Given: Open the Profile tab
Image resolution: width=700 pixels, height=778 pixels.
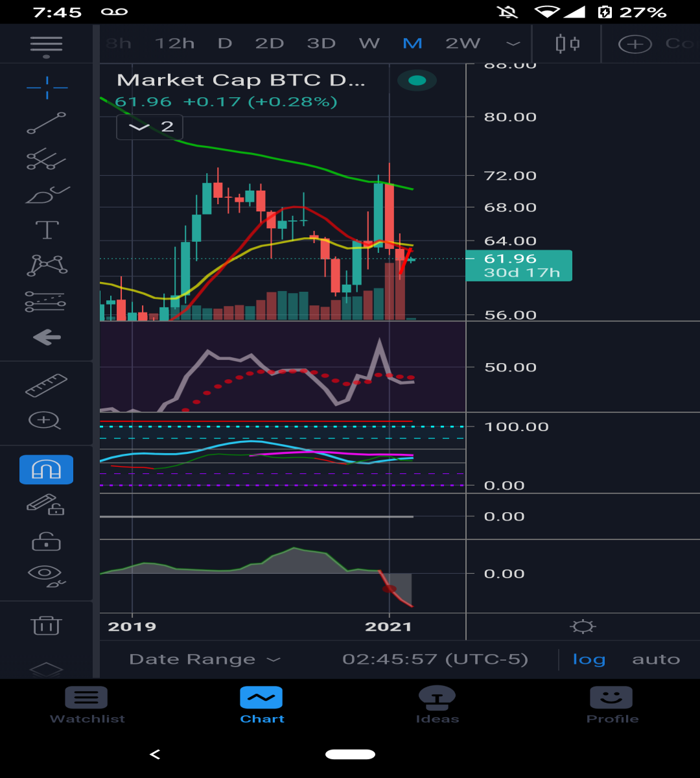Looking at the screenshot, I should pyautogui.click(x=612, y=705).
